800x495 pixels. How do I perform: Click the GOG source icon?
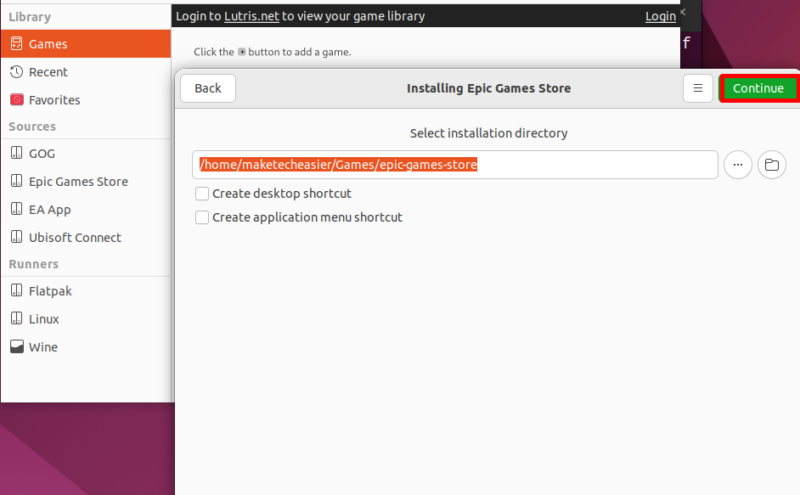pyautogui.click(x=16, y=153)
